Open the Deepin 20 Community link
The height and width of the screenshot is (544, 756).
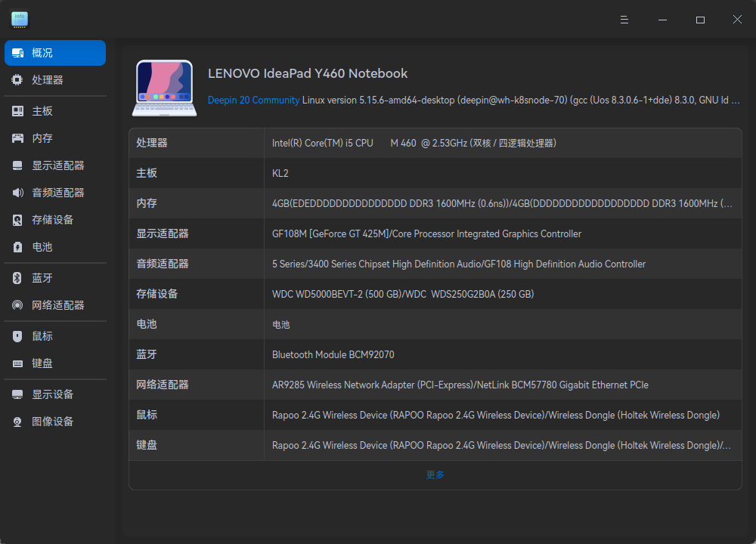(x=253, y=100)
